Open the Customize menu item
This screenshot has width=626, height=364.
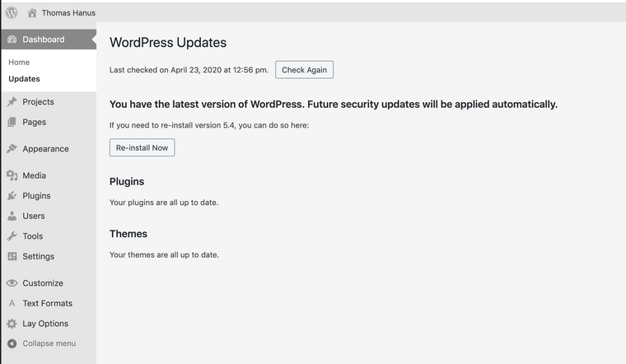pyautogui.click(x=42, y=283)
